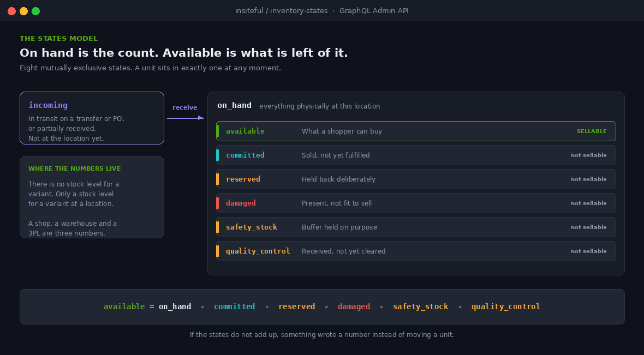The image size is (644, 355).
Task: Click 'committed' term in the formula bar
Action: pos(235,306)
